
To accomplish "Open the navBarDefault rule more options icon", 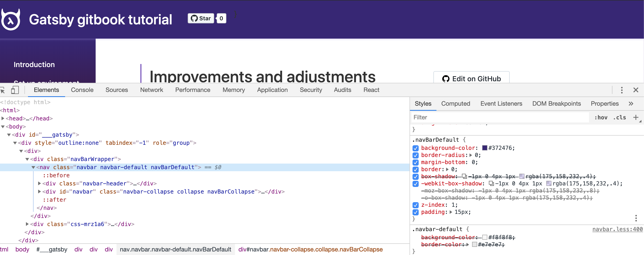I will (636, 218).
